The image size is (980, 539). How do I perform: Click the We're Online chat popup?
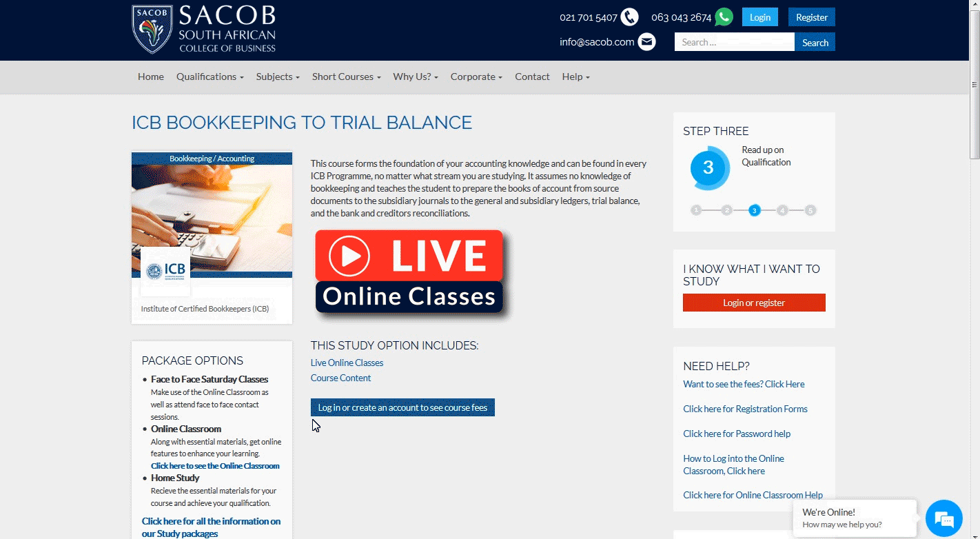(855, 518)
